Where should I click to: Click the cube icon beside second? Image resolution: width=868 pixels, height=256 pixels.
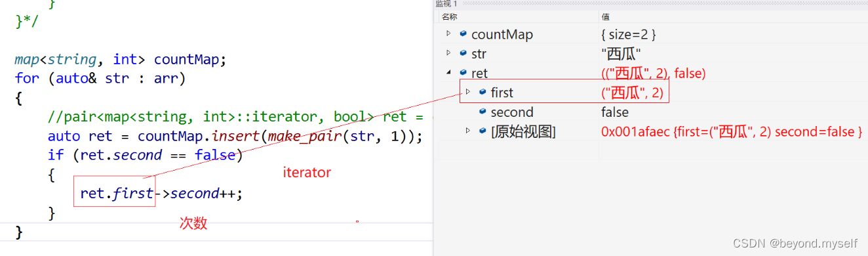click(x=483, y=112)
